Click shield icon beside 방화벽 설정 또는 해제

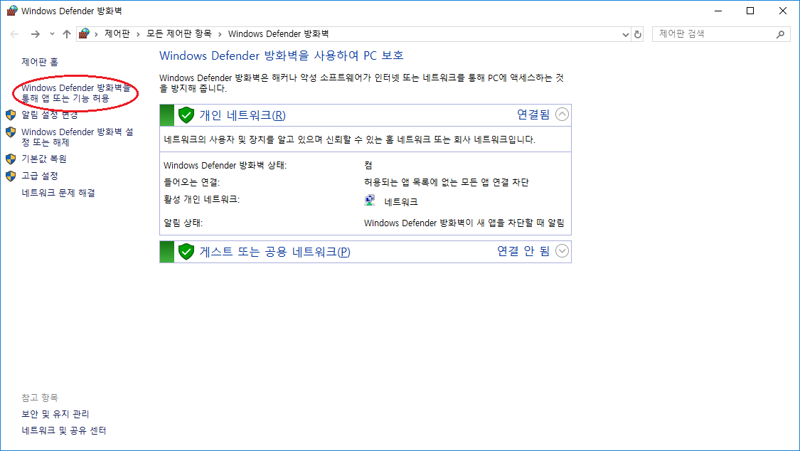point(11,132)
